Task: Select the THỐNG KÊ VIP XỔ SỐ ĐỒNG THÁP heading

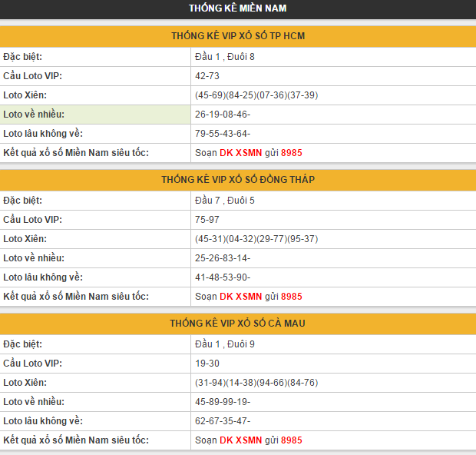Action: 238,180
